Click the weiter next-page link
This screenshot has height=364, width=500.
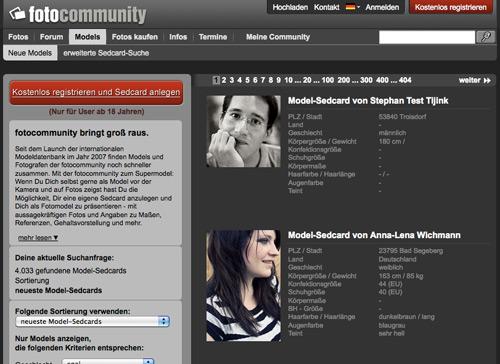(x=475, y=80)
